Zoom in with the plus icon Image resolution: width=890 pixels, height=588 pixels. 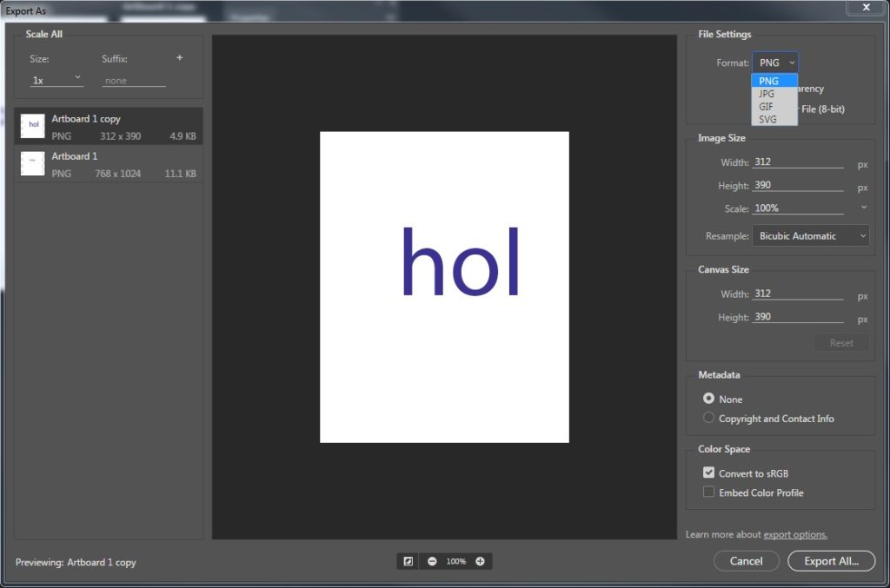coord(480,561)
